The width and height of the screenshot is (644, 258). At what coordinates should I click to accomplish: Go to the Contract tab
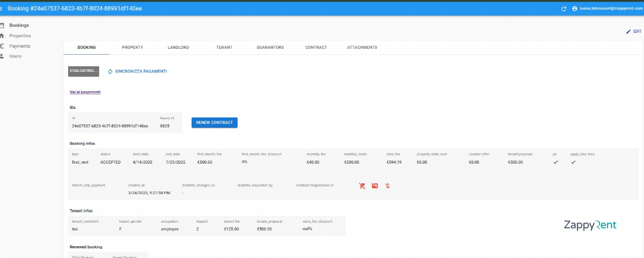pos(316,47)
